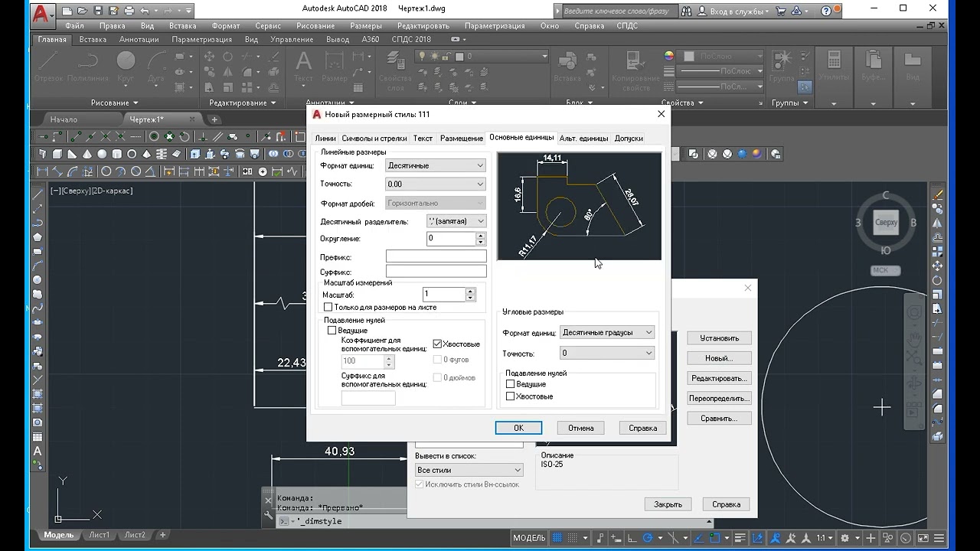Viewport: 980px width, 551px height.
Task: Open Формат единиц linear dropdown
Action: 436,165
